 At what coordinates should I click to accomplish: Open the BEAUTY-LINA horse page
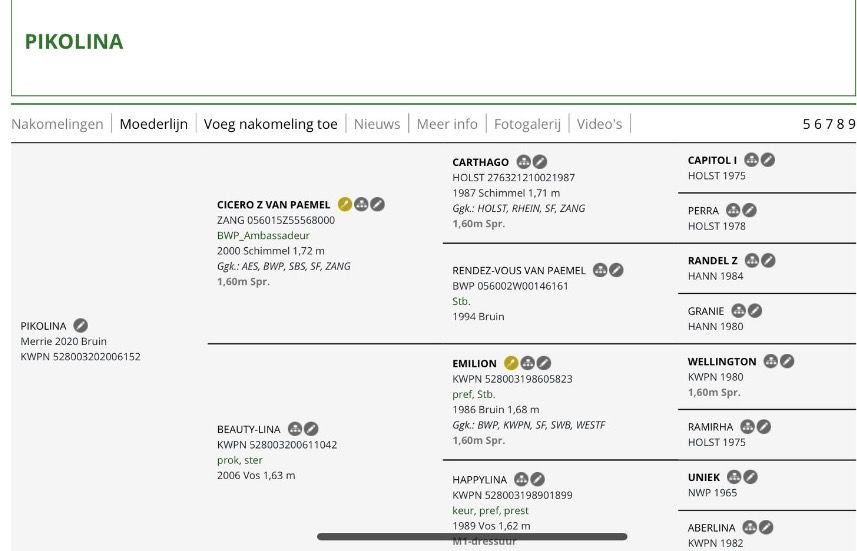(249, 430)
